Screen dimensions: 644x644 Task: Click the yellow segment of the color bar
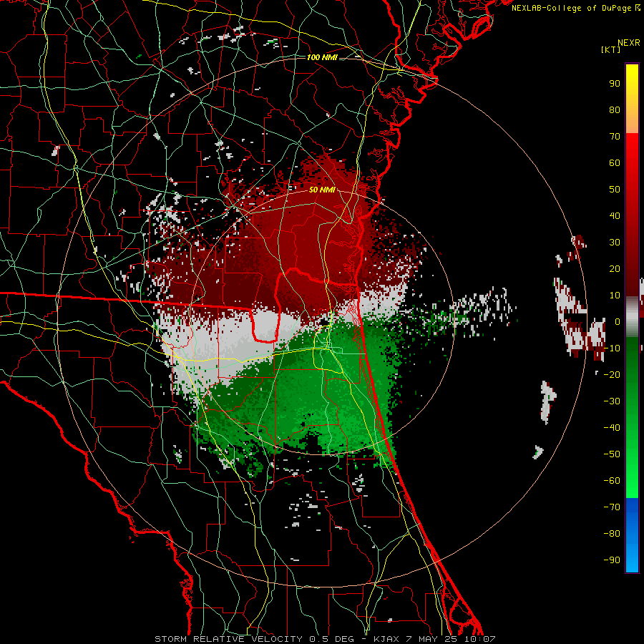[x=632, y=99]
